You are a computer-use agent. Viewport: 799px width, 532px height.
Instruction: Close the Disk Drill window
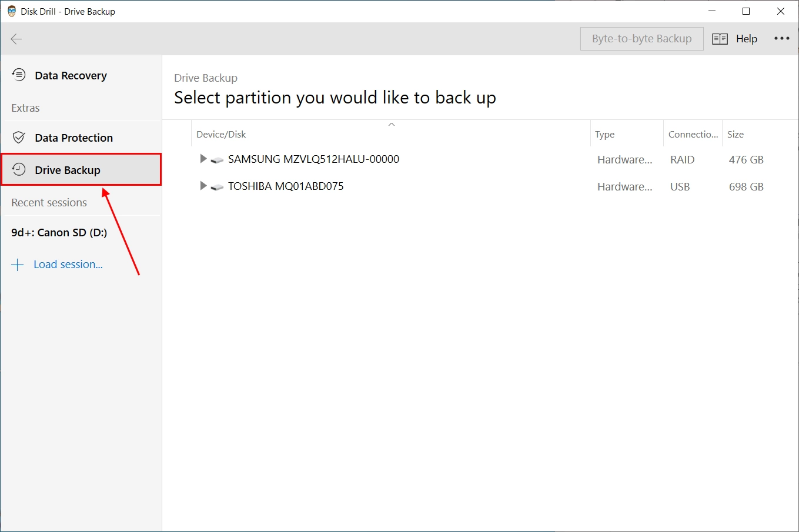(781, 11)
